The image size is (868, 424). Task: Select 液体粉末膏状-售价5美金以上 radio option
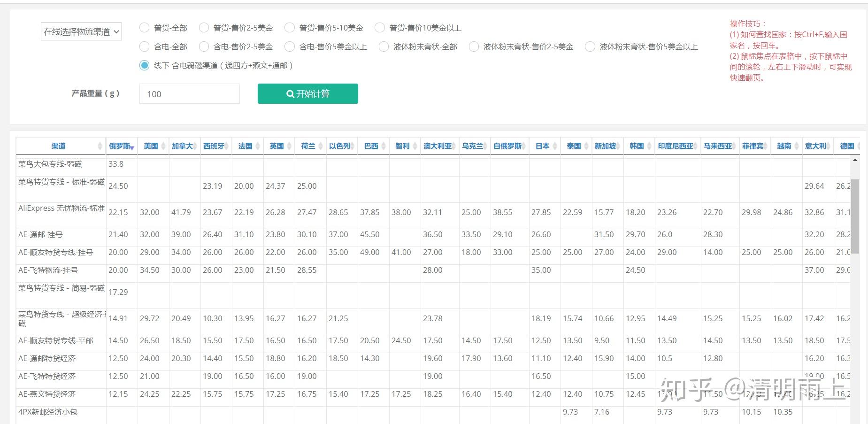click(x=590, y=46)
